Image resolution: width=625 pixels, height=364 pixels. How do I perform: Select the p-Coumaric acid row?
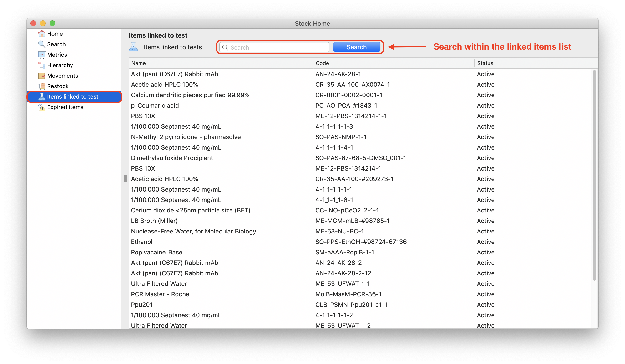click(x=360, y=106)
